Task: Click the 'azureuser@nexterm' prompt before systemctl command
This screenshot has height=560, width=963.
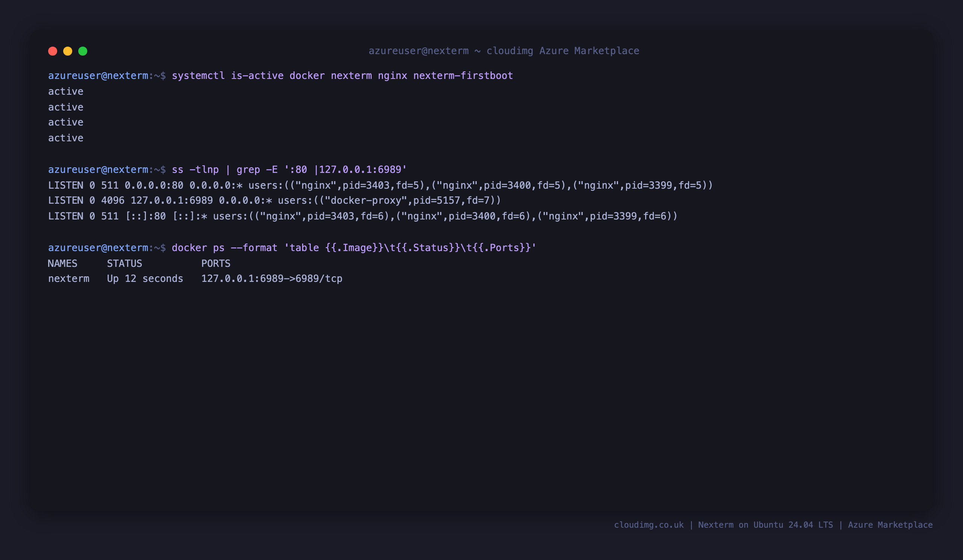Action: [98, 76]
